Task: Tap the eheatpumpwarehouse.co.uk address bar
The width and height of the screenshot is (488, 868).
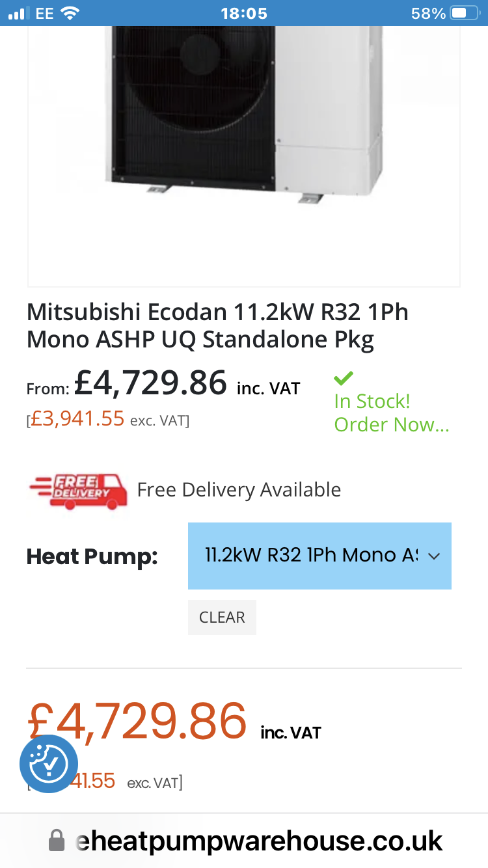Action: [244, 841]
